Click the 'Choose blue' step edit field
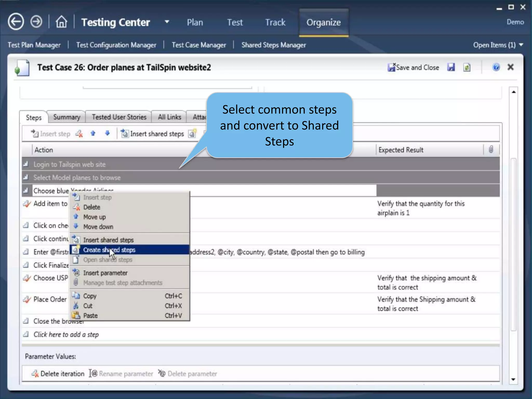 (x=204, y=191)
